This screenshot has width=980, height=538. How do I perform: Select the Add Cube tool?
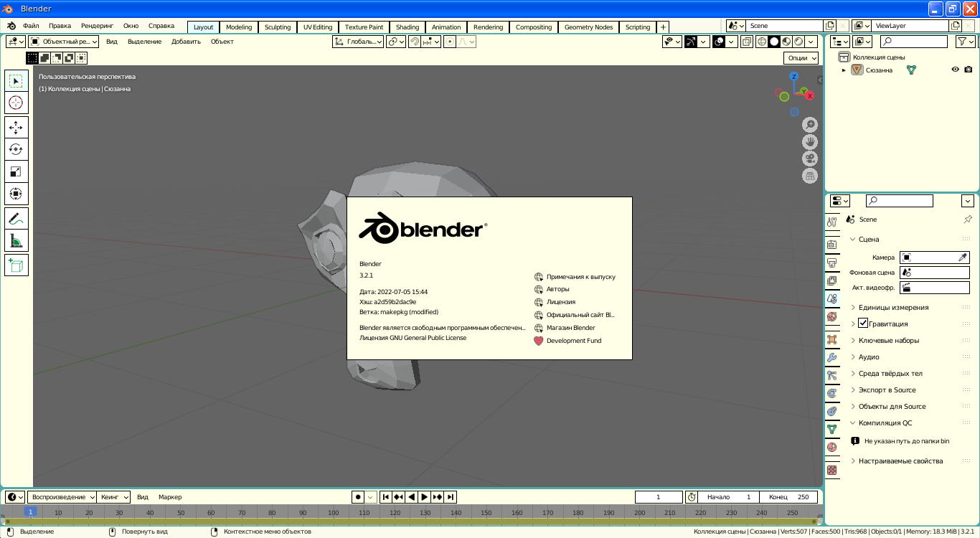[16, 265]
